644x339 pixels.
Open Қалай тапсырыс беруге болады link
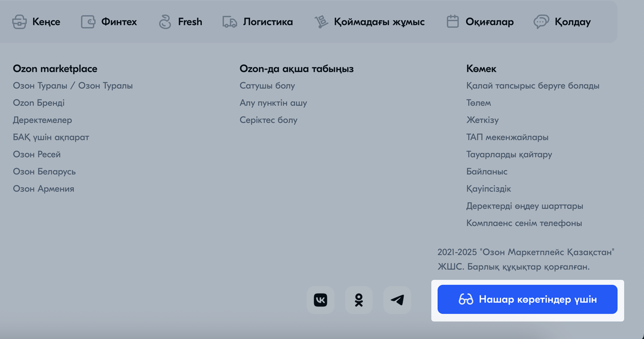coord(533,86)
